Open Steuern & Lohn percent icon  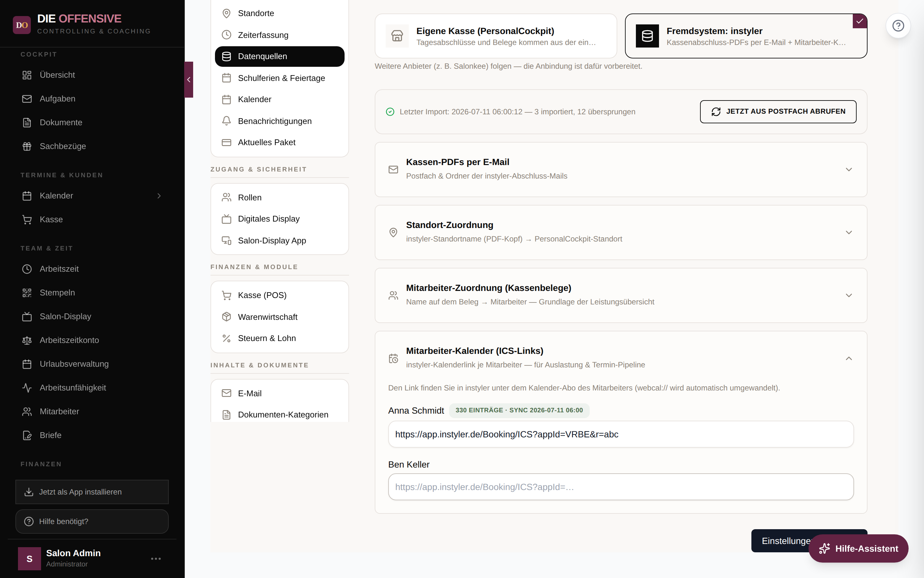227,338
